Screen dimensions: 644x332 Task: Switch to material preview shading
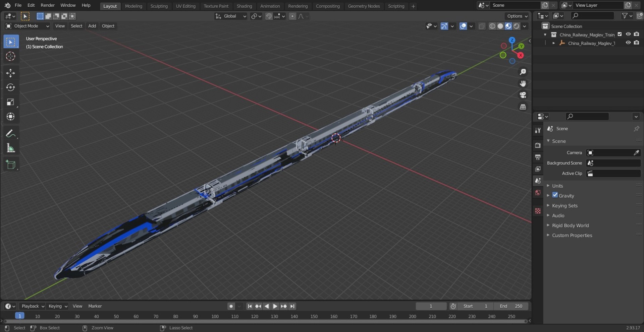click(508, 26)
